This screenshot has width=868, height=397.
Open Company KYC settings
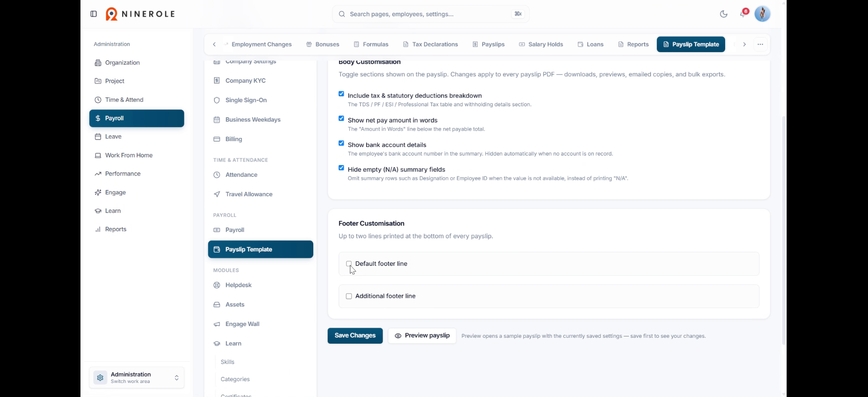pyautogui.click(x=260, y=80)
